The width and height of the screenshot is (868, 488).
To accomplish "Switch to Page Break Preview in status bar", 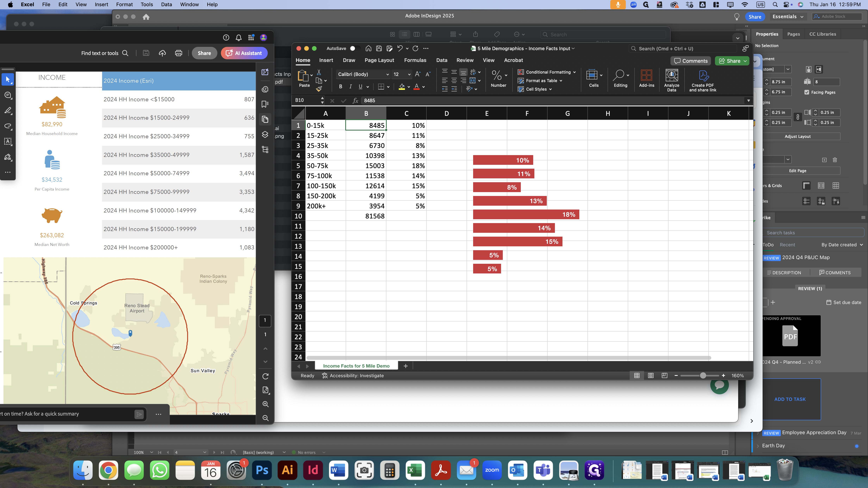I will pos(664,375).
